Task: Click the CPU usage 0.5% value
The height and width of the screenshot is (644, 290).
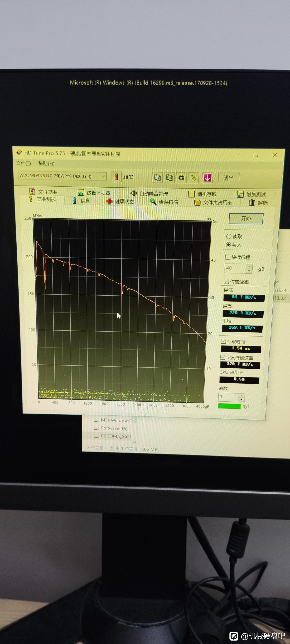Action: [x=239, y=379]
